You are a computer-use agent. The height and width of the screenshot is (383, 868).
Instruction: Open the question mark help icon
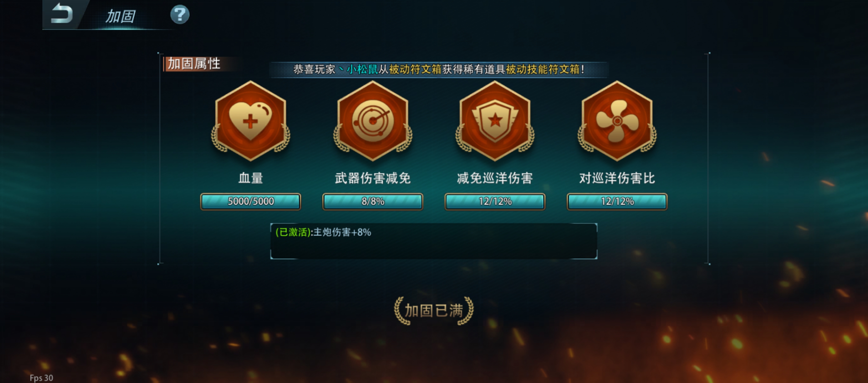pos(179,14)
